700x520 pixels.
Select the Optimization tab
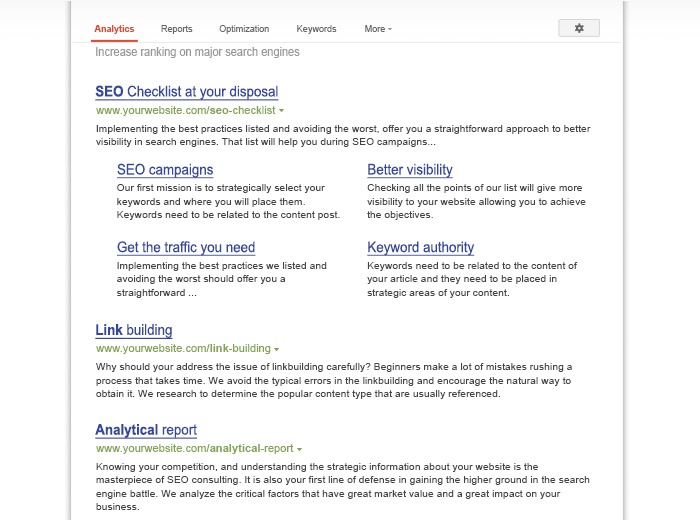coord(244,29)
